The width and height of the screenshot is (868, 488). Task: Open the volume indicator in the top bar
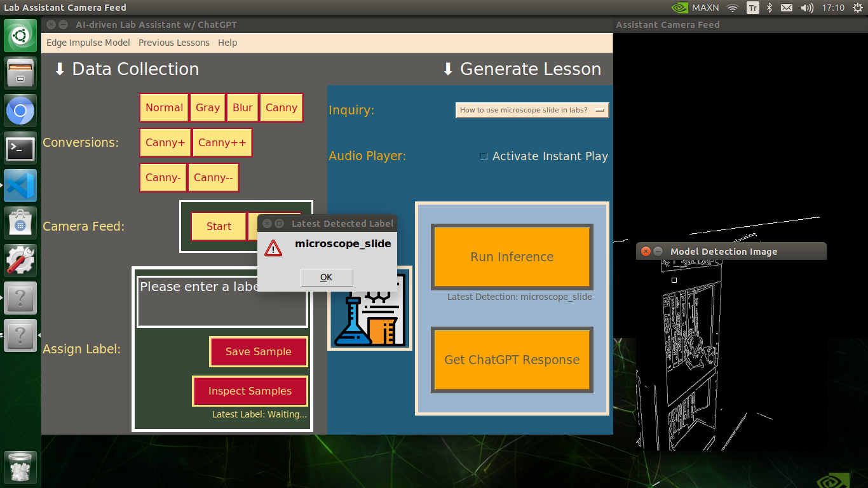pos(807,8)
